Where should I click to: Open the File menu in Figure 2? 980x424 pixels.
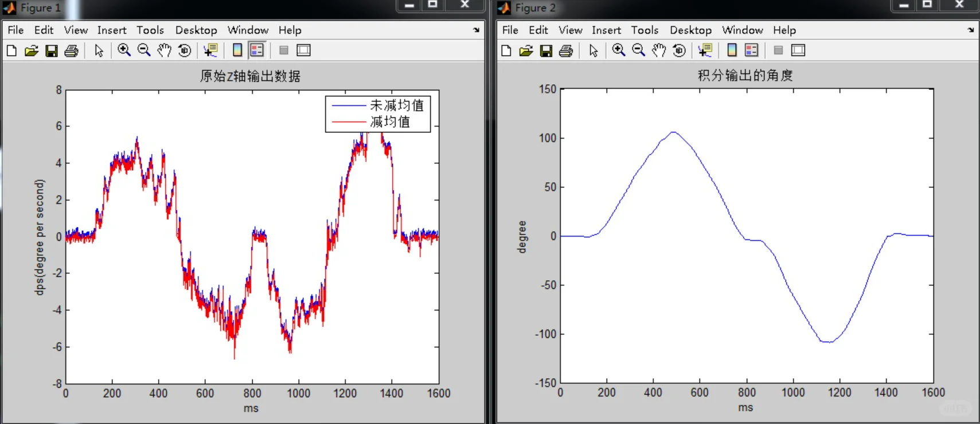pos(510,30)
